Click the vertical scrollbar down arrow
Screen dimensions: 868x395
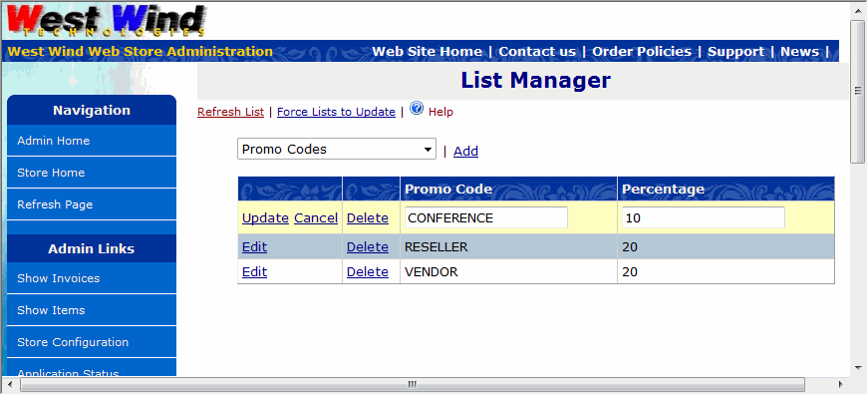point(858,367)
